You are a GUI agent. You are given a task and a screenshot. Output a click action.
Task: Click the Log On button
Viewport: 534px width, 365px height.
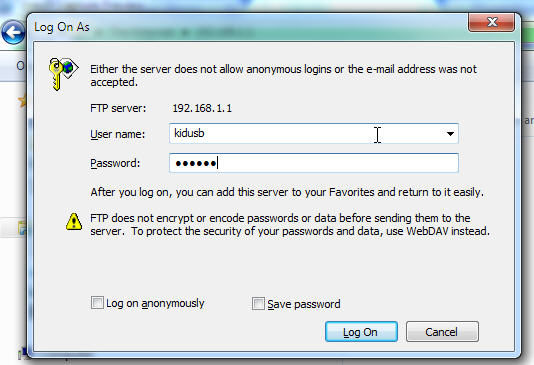pos(361,332)
